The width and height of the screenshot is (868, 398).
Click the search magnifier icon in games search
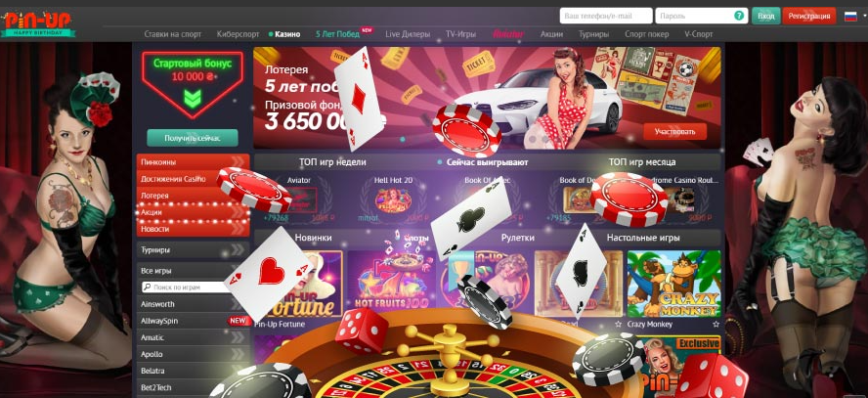point(148,287)
